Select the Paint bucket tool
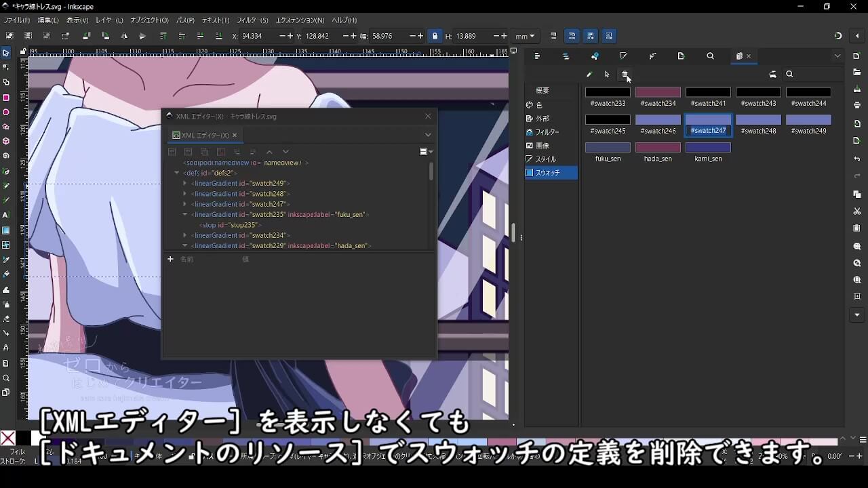Screen dimensions: 868x488 point(6,274)
